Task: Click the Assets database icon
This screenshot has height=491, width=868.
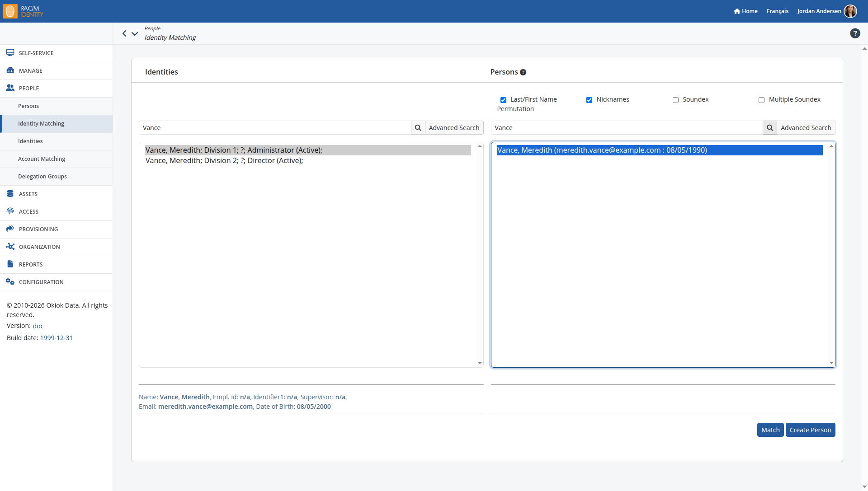Action: coord(10,194)
